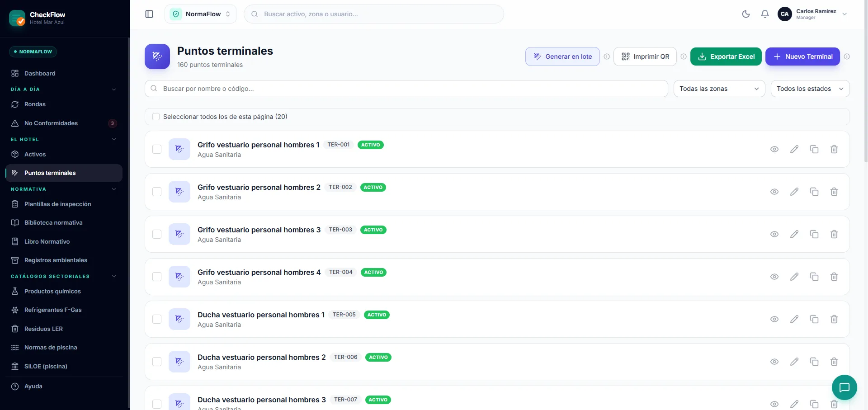This screenshot has height=410, width=868.
Task: Select the checkbox for TER-002 row
Action: [157, 192]
